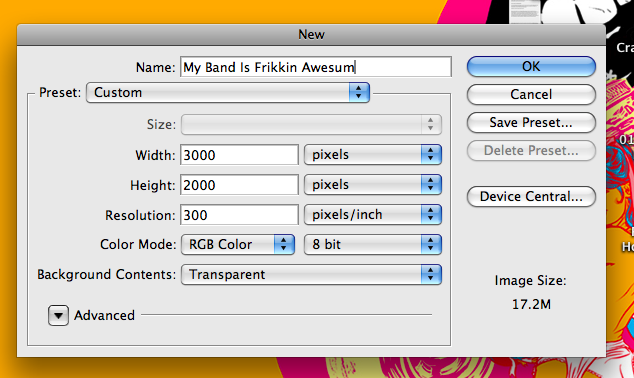The width and height of the screenshot is (634, 378).
Task: Open Device Central button
Action: [x=531, y=196]
